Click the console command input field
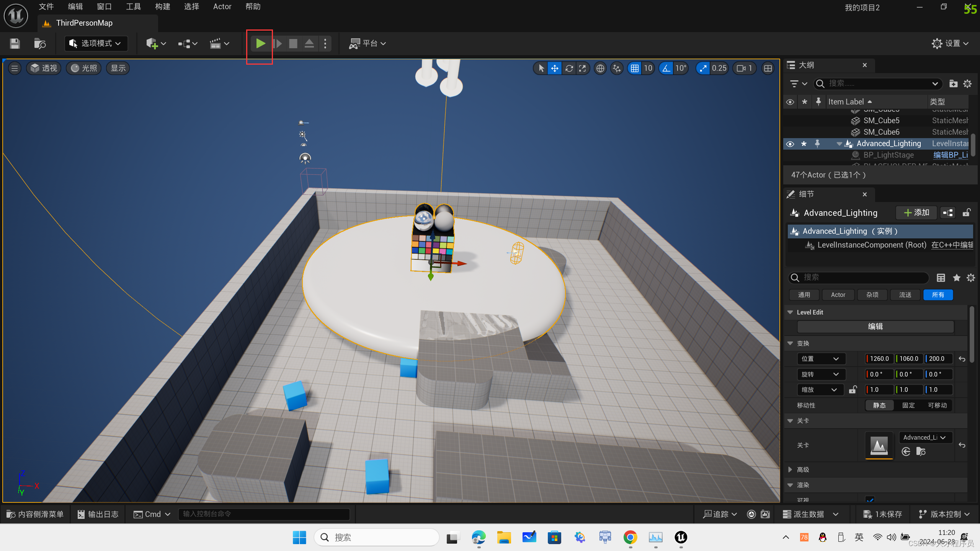Viewport: 980px width, 551px height. [x=264, y=514]
